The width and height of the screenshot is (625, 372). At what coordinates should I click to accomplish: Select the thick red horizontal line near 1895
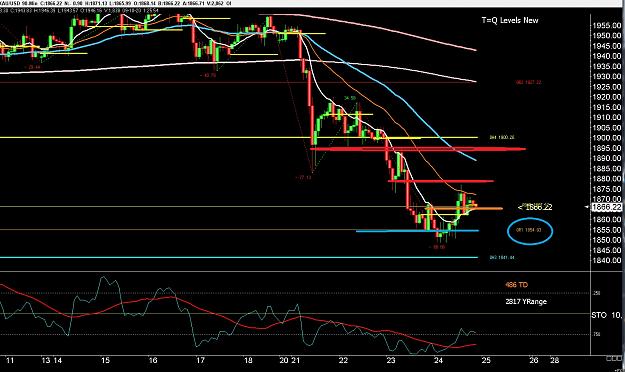[418, 149]
